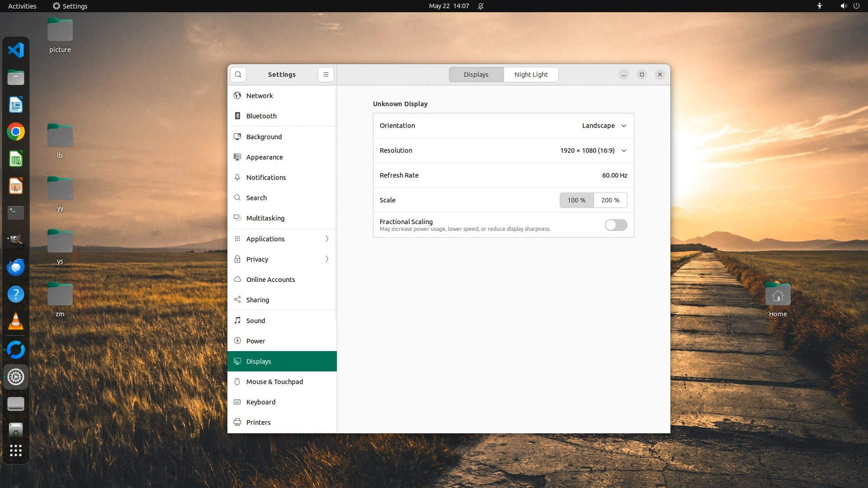The height and width of the screenshot is (488, 868).
Task: Click the sidebar vertical scrollbar
Action: click(x=335, y=203)
